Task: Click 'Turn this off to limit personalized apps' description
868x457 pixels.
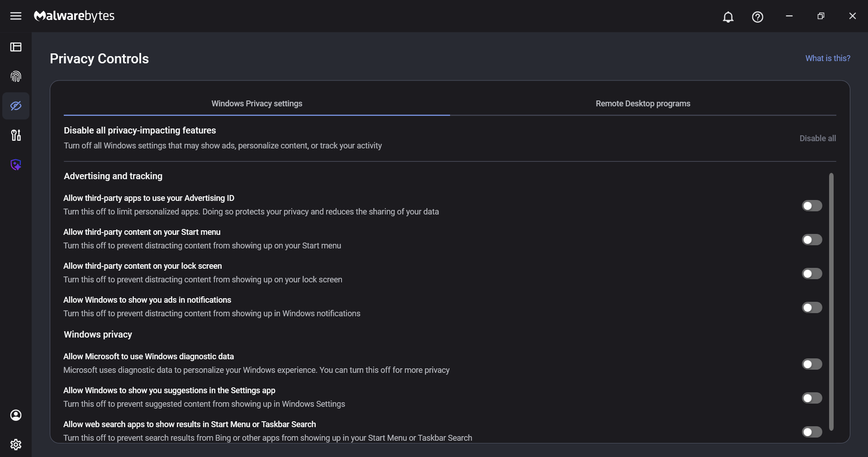Action: (x=251, y=212)
